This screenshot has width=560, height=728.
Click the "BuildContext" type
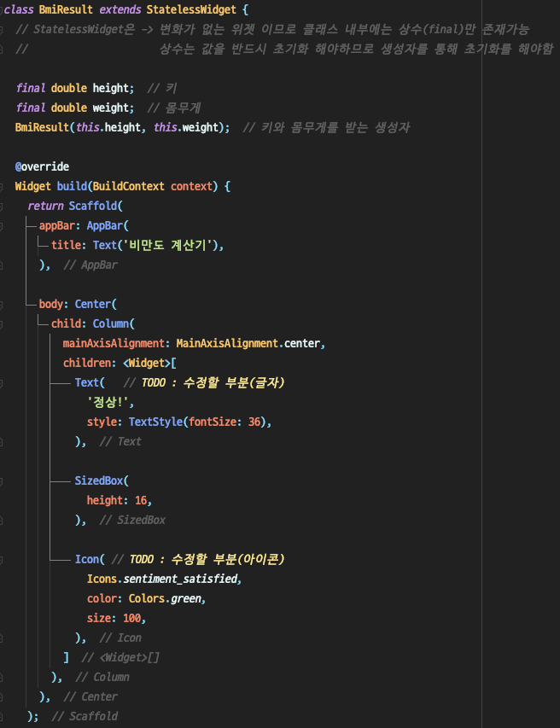click(x=129, y=186)
